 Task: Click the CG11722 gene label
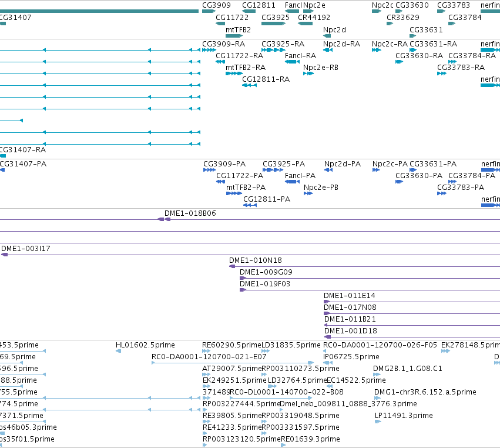232,18
